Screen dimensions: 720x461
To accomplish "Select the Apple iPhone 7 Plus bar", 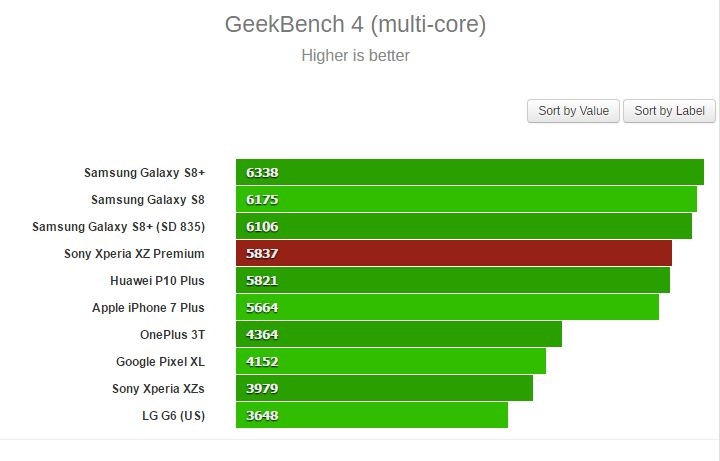I will 447,307.
